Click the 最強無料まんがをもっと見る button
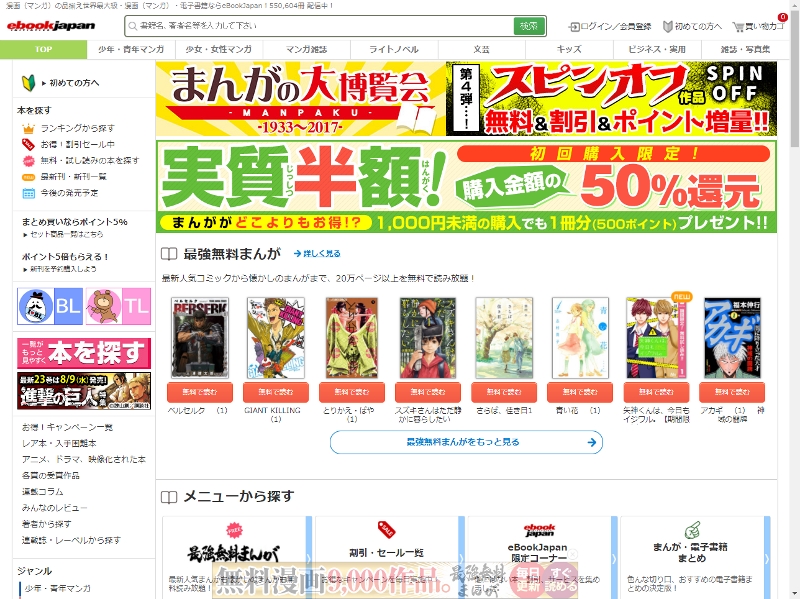 tap(466, 442)
